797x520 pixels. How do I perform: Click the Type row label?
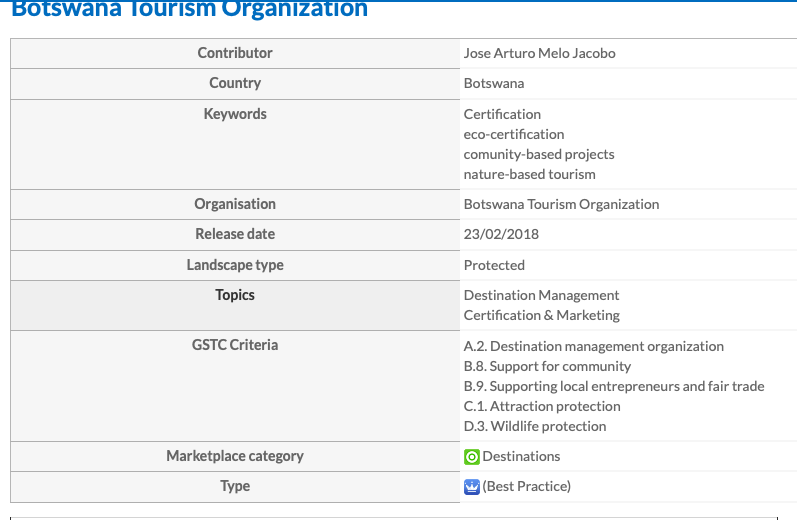coord(235,486)
